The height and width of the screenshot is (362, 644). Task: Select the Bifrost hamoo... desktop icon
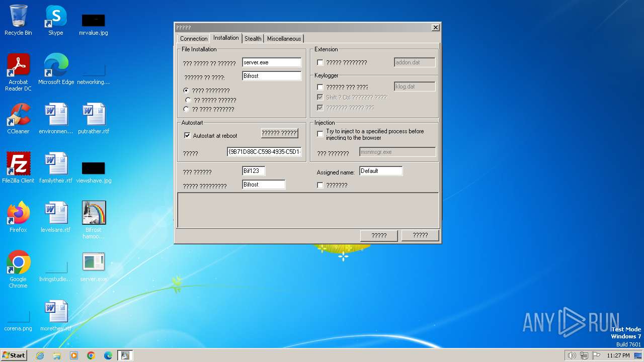pos(94,220)
